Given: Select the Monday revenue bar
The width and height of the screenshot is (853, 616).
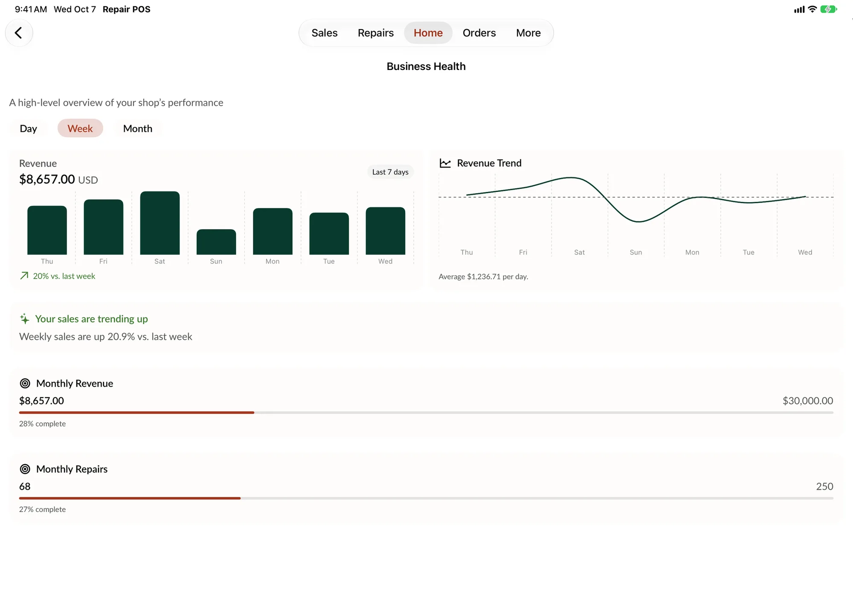Looking at the screenshot, I should point(273,231).
